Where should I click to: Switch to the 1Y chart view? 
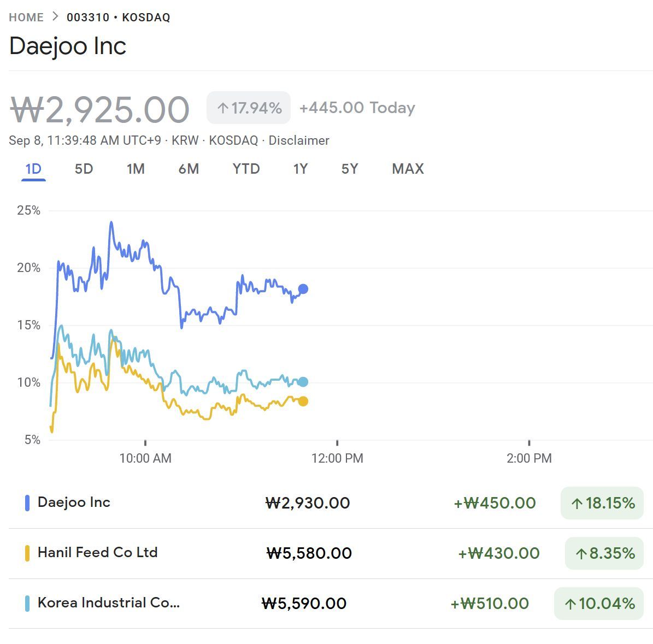pos(301,169)
